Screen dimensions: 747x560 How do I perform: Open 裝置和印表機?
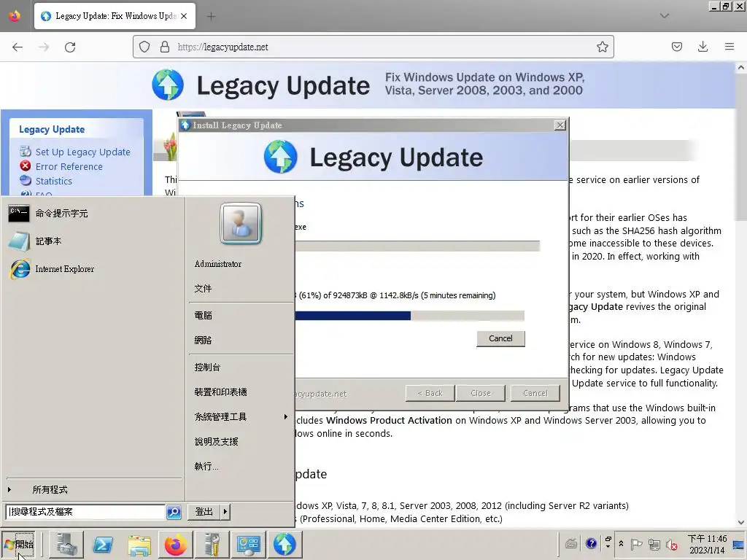[x=220, y=392]
